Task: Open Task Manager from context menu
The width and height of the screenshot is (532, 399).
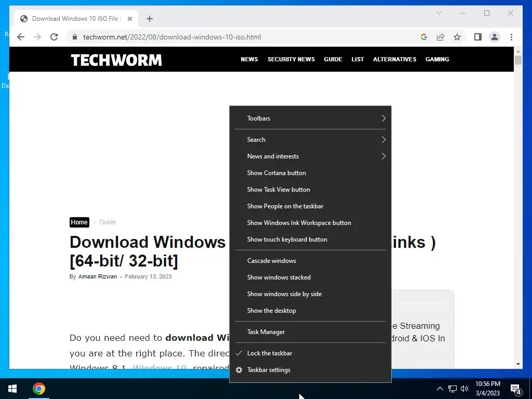Action: (311, 332)
